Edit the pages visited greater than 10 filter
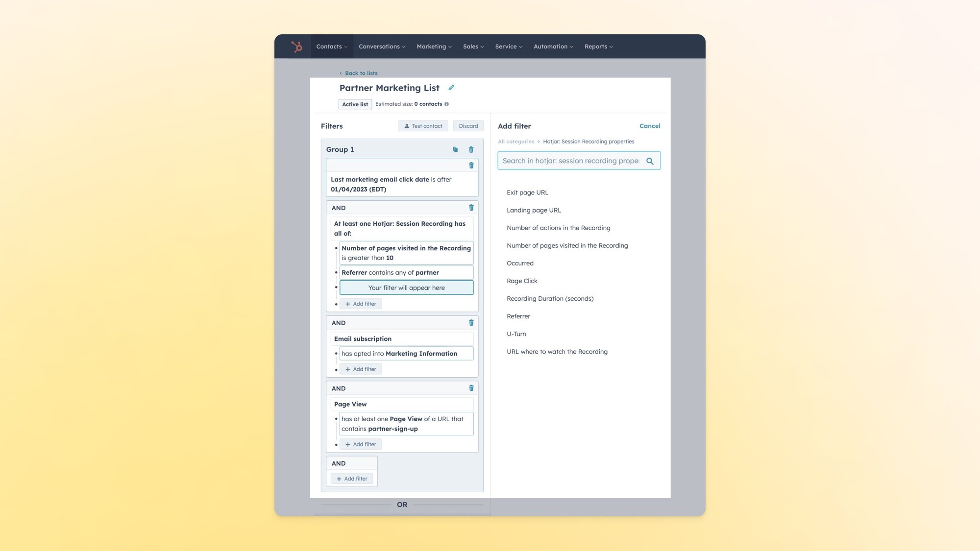 point(406,253)
